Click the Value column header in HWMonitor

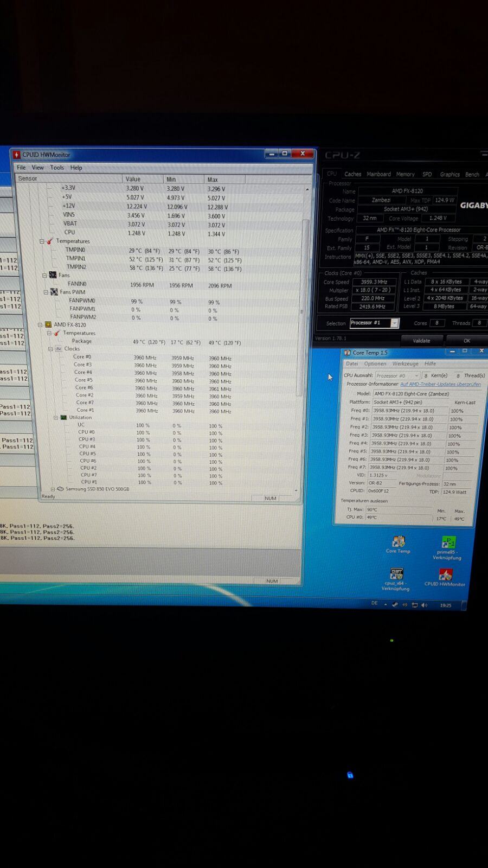pos(143,179)
